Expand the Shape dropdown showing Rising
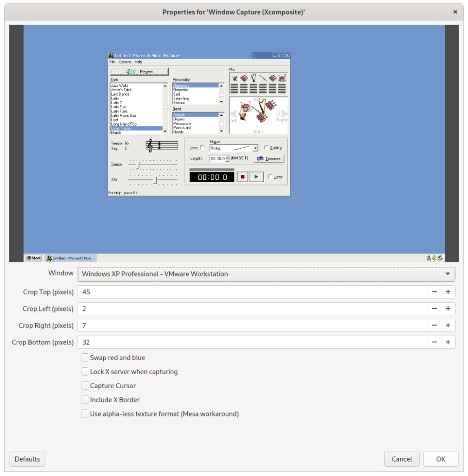468x476 pixels. click(x=256, y=148)
